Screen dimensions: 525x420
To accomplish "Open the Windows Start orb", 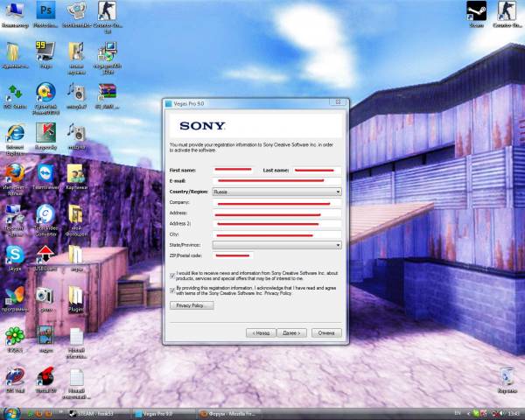I will tap(12, 414).
